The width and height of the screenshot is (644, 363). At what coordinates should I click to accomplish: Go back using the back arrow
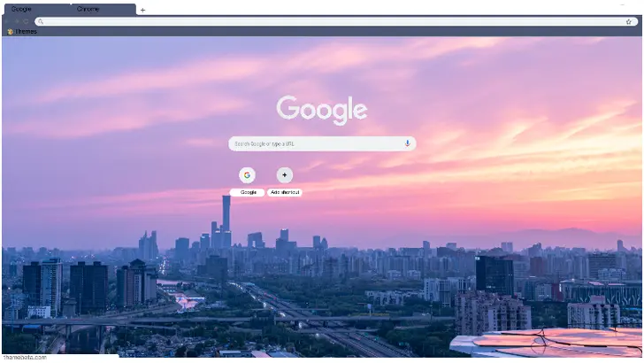(8, 21)
